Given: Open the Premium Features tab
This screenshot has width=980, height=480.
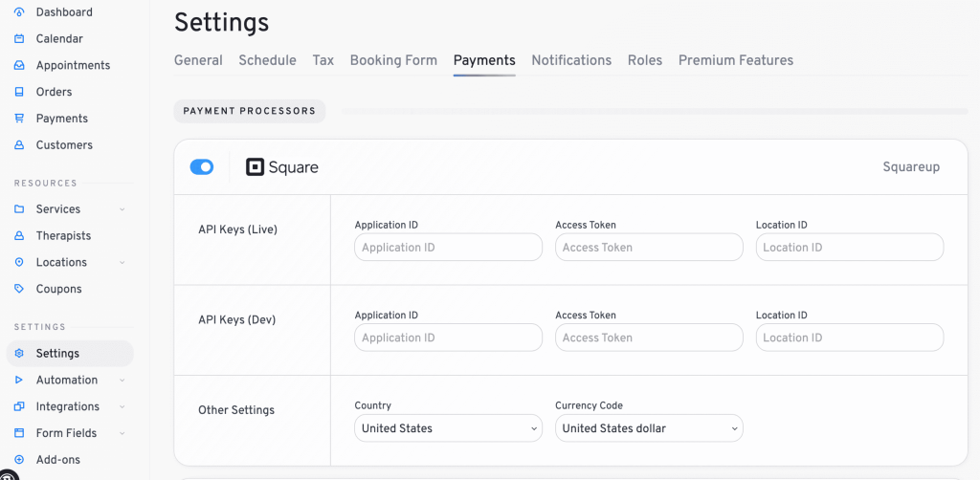Looking at the screenshot, I should click(735, 60).
